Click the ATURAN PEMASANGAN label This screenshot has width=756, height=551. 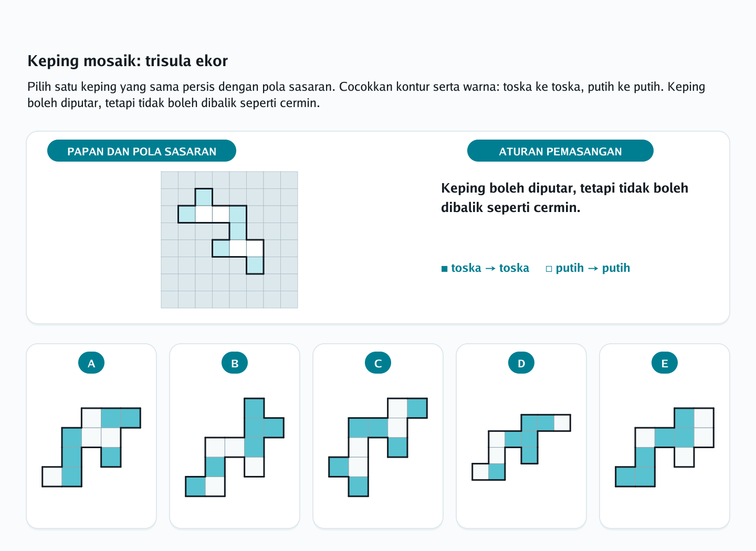tap(560, 151)
